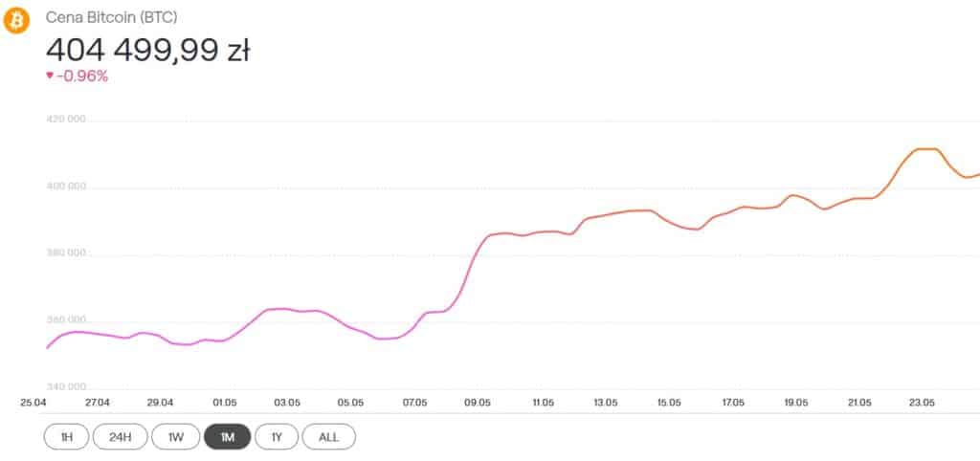Viewport: 980px width, 461px height.
Task: Click the red down-arrow change indicator
Action: point(50,77)
